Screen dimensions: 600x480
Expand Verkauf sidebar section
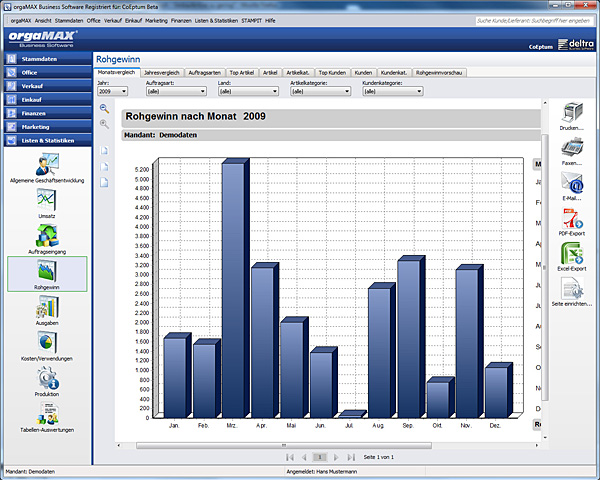[48, 86]
